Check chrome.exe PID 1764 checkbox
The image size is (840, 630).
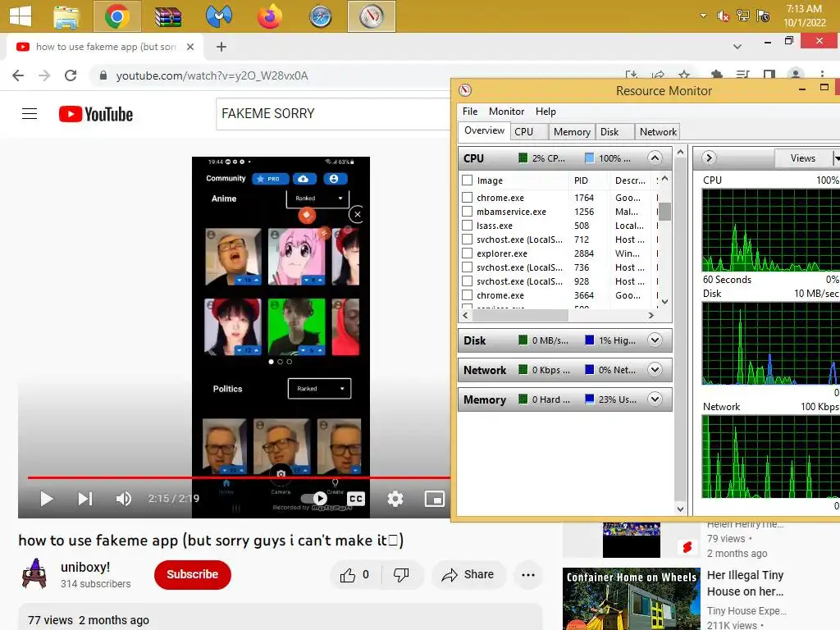click(467, 198)
